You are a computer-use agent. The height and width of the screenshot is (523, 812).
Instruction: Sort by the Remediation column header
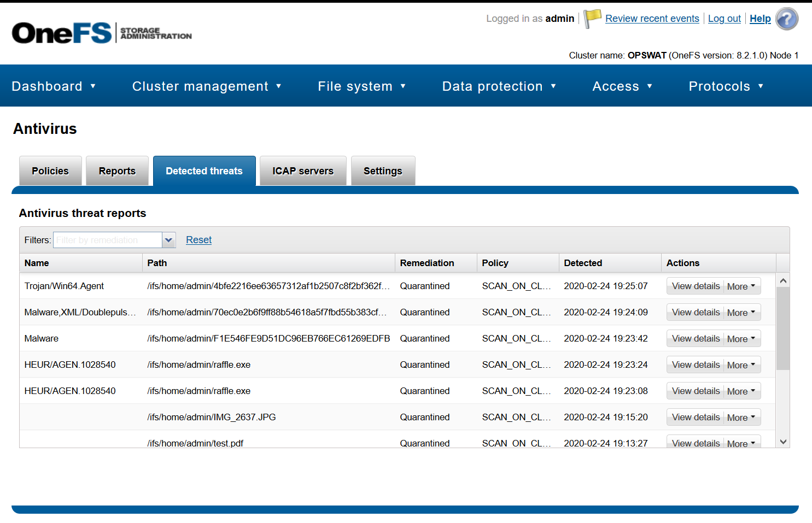(436, 263)
